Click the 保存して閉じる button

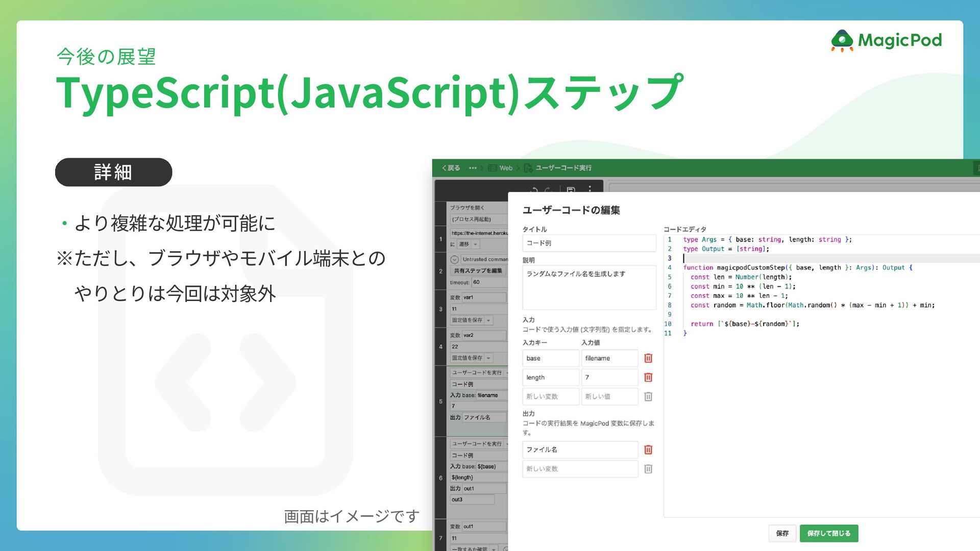click(828, 533)
